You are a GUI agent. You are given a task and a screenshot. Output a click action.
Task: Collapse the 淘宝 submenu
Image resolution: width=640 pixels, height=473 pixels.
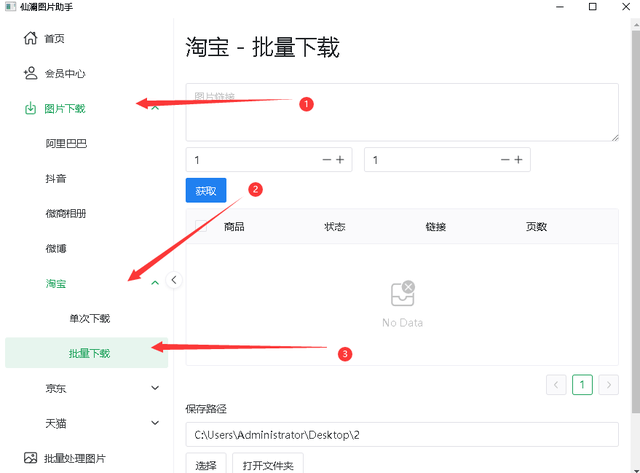(x=154, y=284)
